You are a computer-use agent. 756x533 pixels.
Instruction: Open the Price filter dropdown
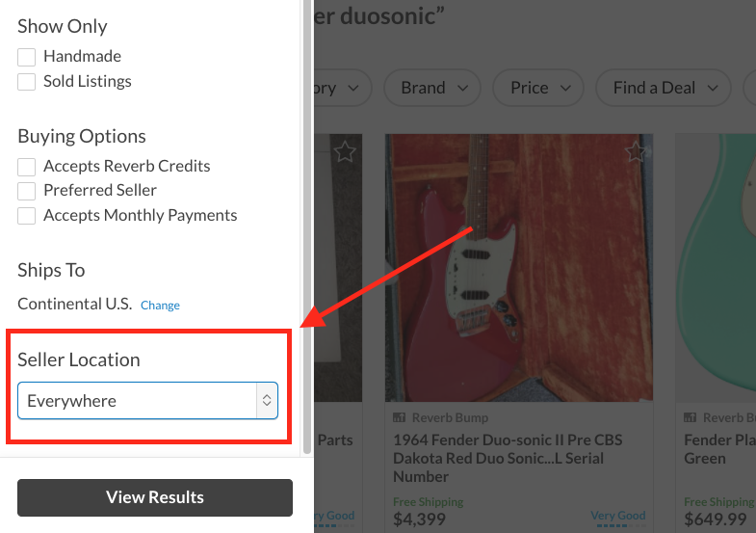pos(538,88)
